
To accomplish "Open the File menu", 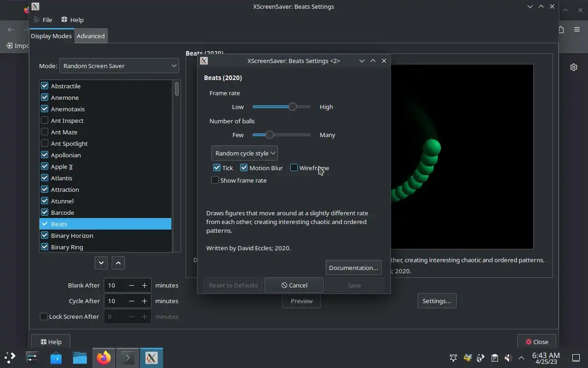I will (x=43, y=20).
